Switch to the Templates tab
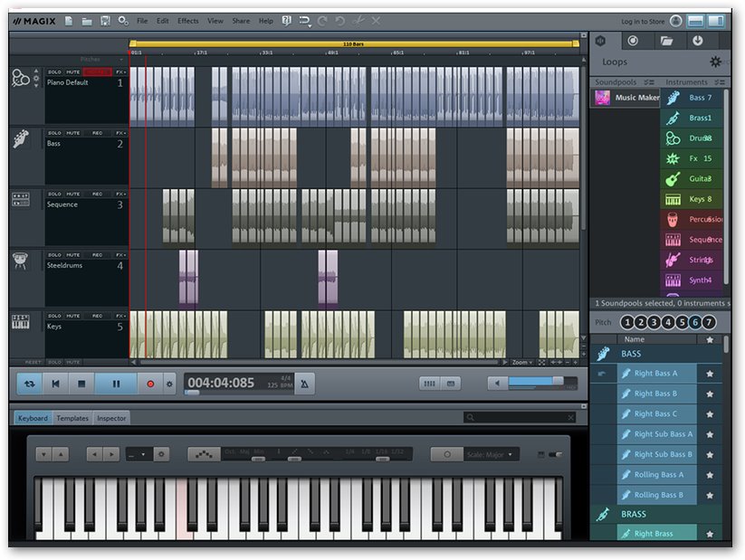Image resolution: width=745 pixels, height=560 pixels. point(72,419)
